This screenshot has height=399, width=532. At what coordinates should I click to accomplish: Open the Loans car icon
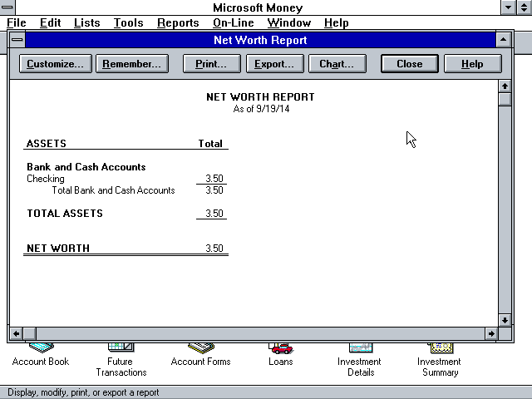281,348
